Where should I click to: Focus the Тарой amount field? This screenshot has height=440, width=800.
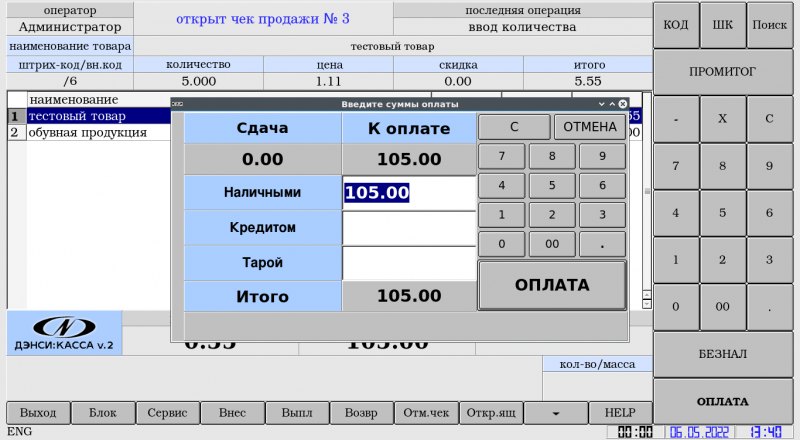click(409, 263)
